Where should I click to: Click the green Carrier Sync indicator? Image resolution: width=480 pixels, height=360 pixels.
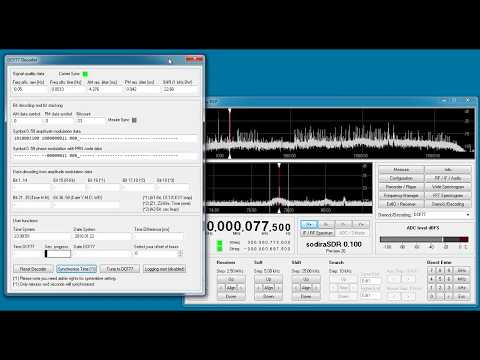pos(85,74)
